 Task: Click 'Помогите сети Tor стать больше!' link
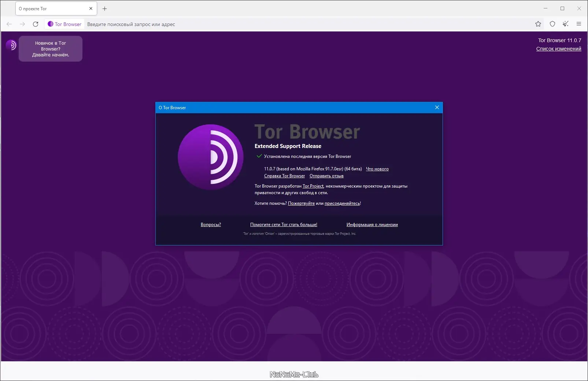coord(284,225)
